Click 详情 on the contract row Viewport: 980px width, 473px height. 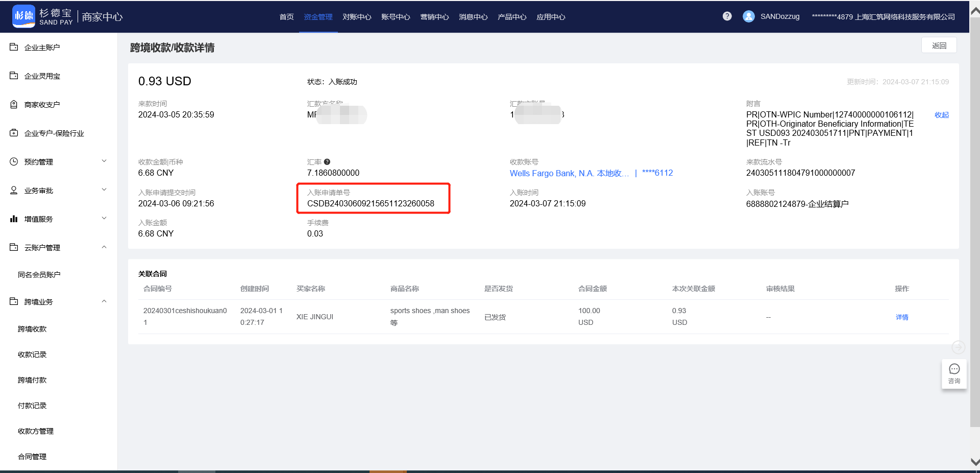(901, 317)
